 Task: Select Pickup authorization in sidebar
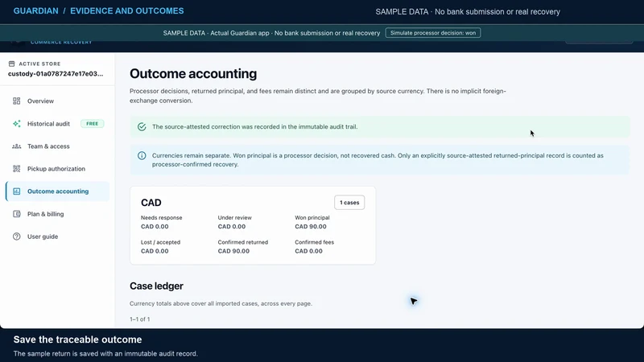pyautogui.click(x=57, y=169)
